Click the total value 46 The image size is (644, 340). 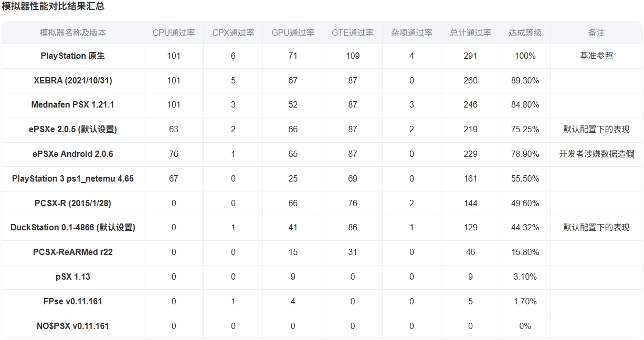click(x=471, y=252)
